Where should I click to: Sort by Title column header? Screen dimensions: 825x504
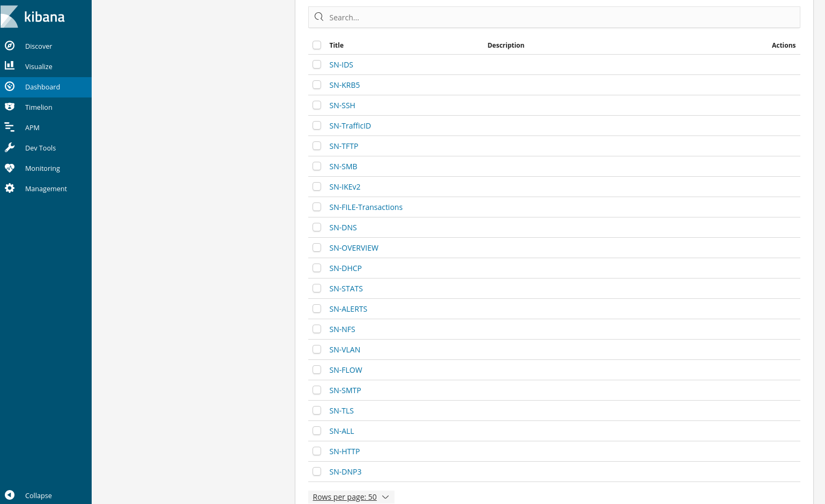[336, 46]
